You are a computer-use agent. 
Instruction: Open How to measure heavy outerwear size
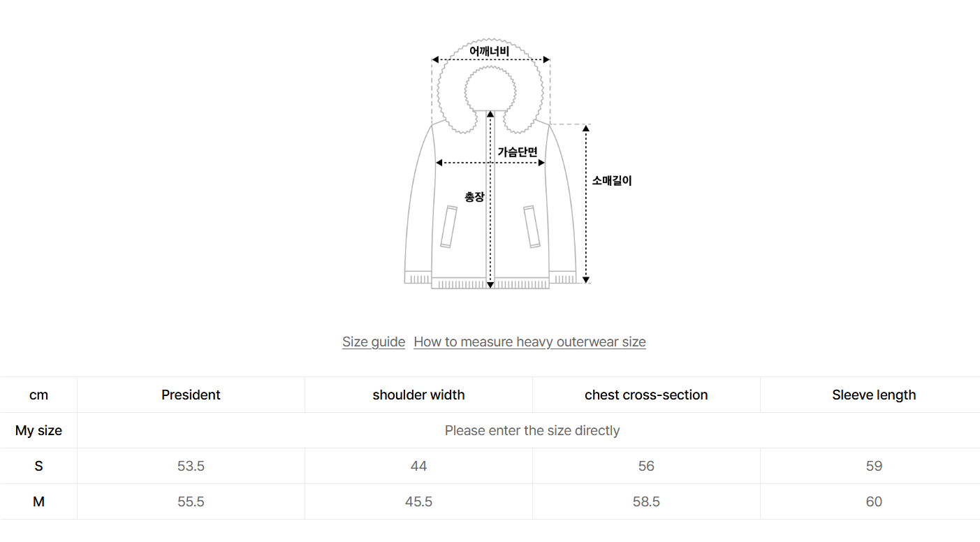pos(529,342)
